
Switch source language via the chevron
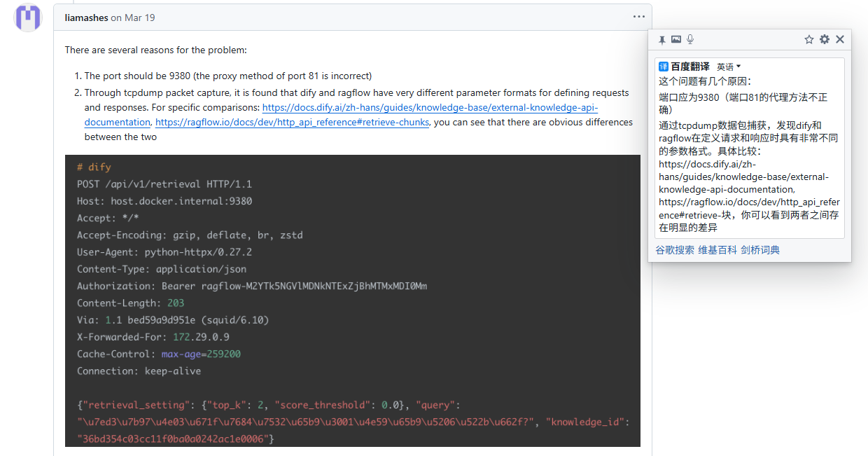click(x=739, y=66)
